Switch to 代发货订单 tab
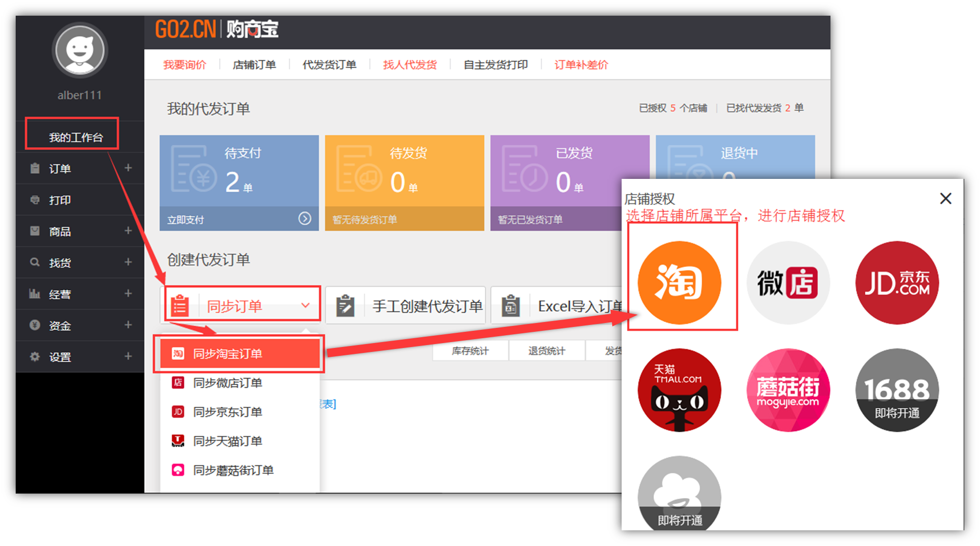Screen dimensions: 980x546 click(x=329, y=65)
